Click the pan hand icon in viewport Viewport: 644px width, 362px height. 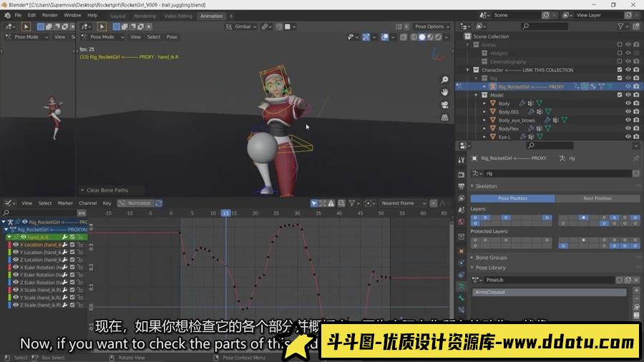444,92
